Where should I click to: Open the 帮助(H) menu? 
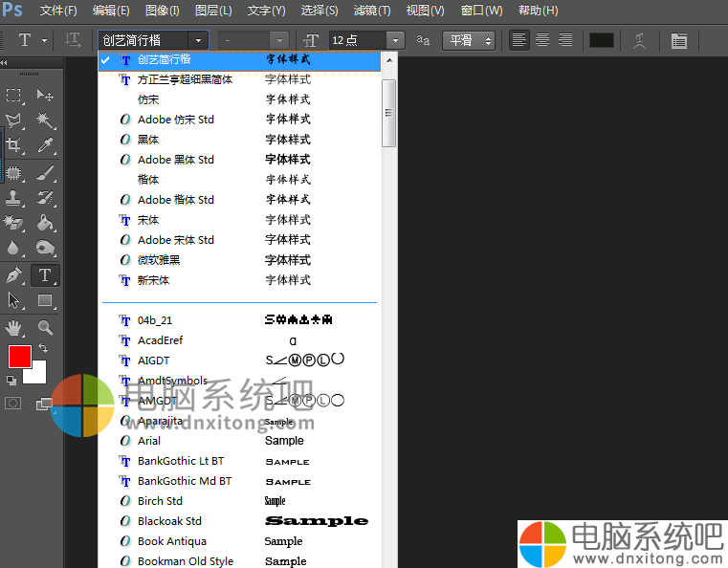click(x=538, y=11)
